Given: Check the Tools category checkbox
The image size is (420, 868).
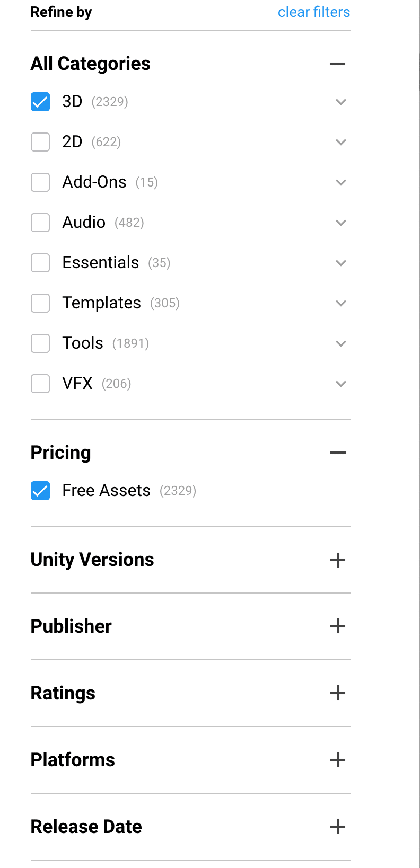Looking at the screenshot, I should [40, 343].
